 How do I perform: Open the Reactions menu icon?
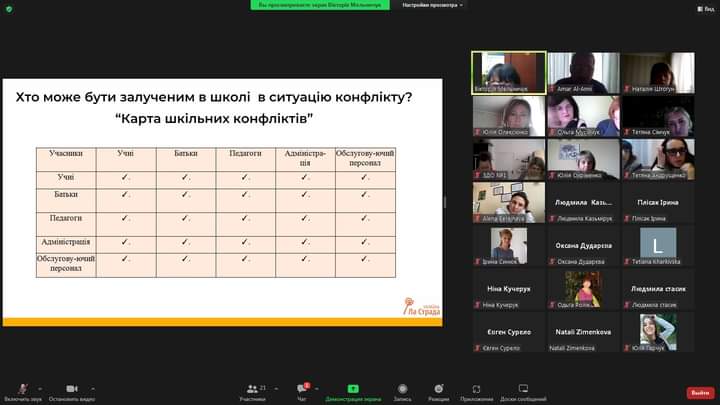tap(438, 389)
